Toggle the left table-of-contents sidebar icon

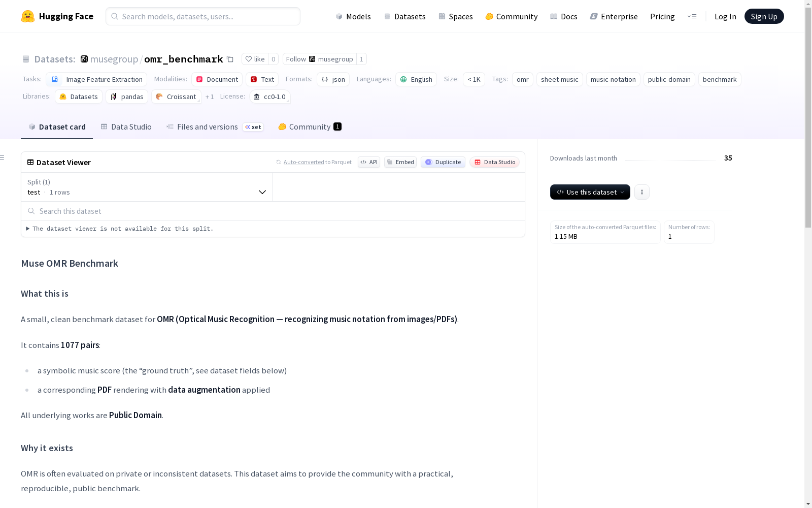click(3, 157)
